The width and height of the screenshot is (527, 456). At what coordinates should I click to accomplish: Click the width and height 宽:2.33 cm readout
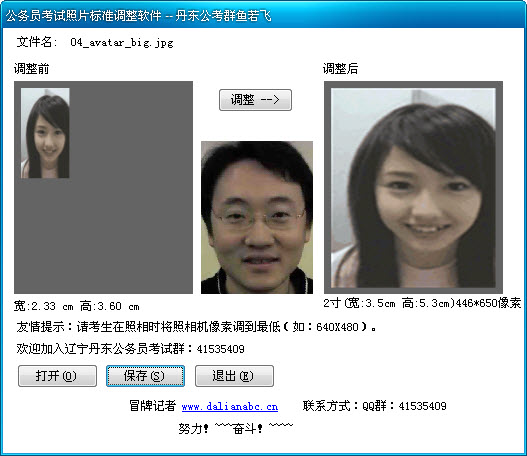tap(77, 306)
